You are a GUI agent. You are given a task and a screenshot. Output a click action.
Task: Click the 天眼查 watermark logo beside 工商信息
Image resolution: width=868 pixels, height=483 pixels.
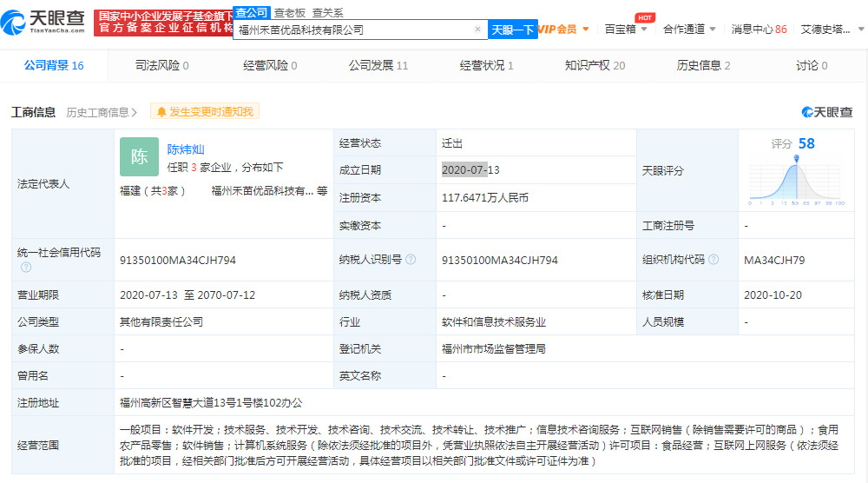point(827,112)
